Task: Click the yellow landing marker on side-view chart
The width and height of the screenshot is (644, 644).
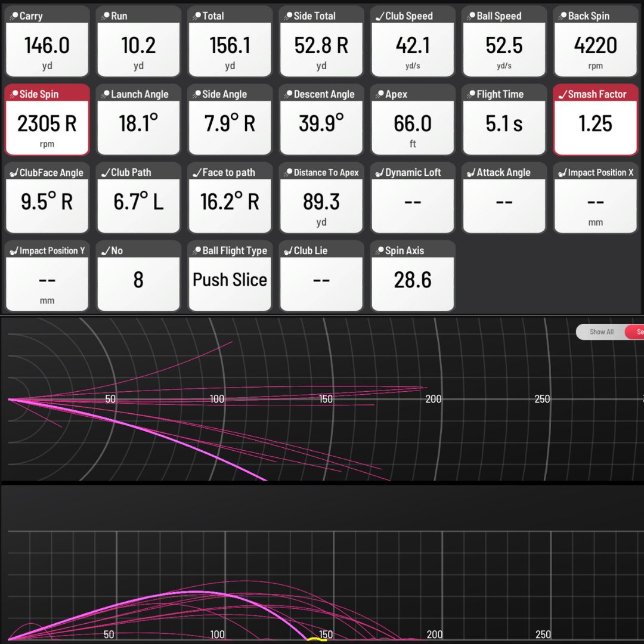Action: (317, 639)
